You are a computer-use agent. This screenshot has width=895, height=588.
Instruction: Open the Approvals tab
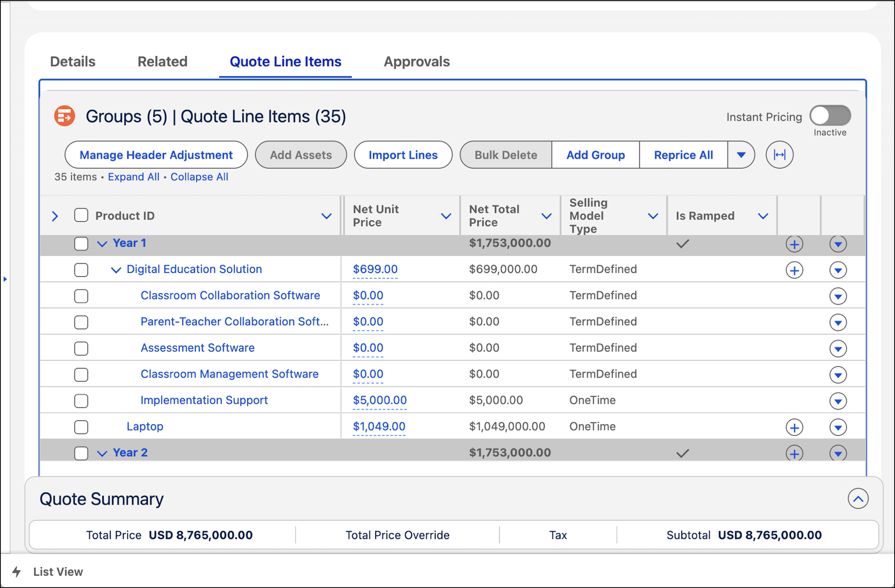click(417, 61)
